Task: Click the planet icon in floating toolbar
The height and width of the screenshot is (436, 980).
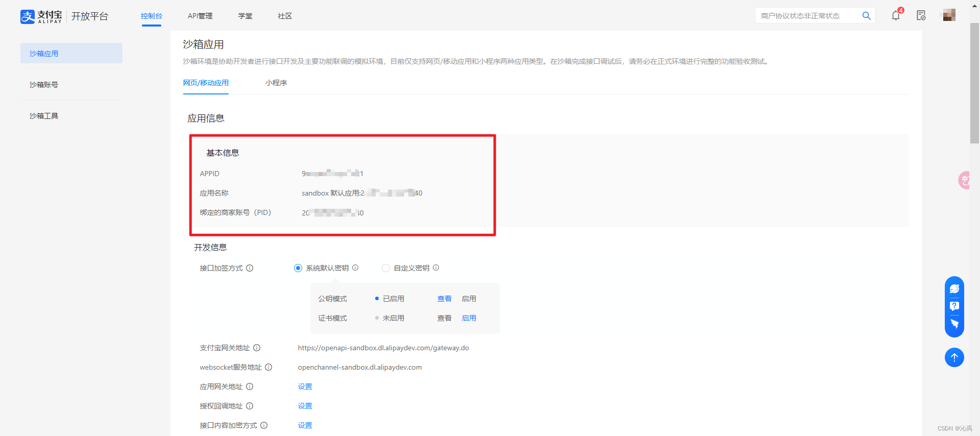Action: pyautogui.click(x=954, y=288)
